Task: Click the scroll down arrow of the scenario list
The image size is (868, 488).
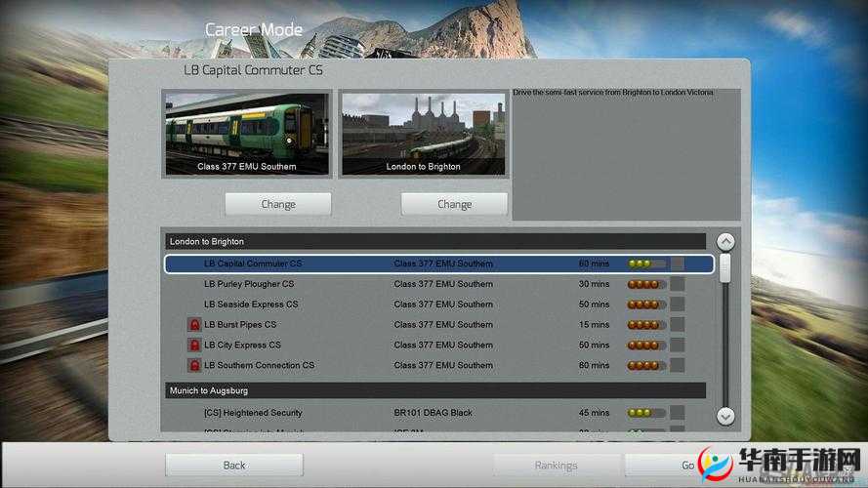Action: coord(725,416)
